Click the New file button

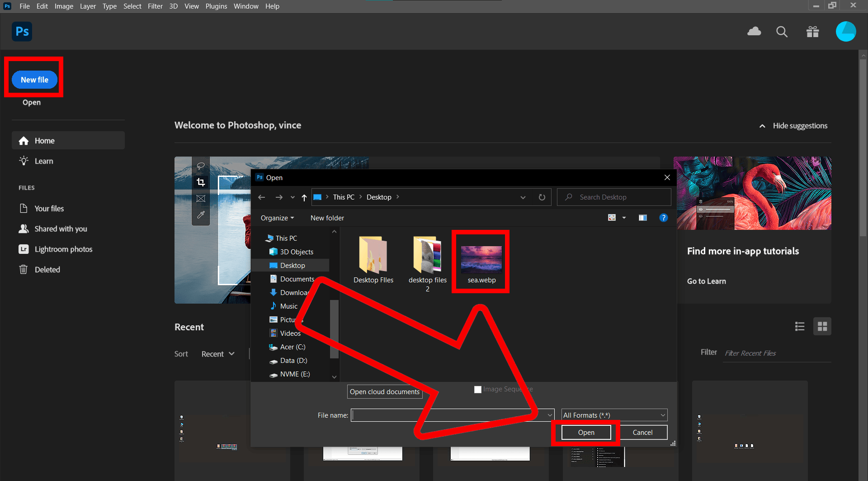pyautogui.click(x=34, y=79)
